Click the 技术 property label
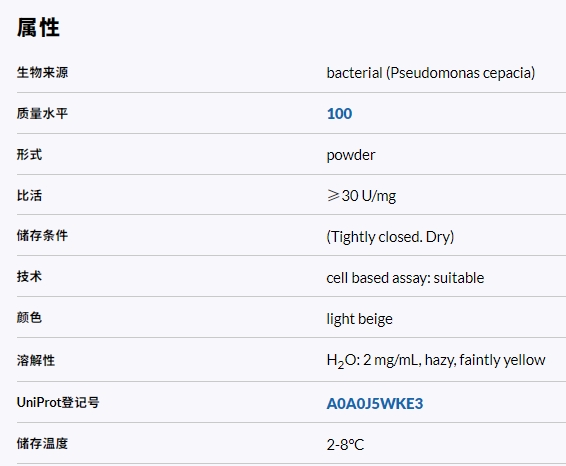The width and height of the screenshot is (566, 466). click(29, 276)
